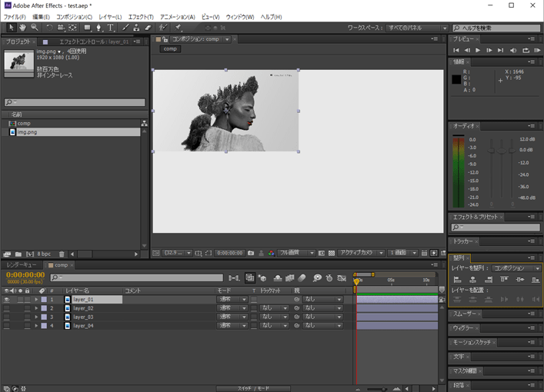Click the help search field
Viewport: 544px width, 392px height.
coord(496,28)
